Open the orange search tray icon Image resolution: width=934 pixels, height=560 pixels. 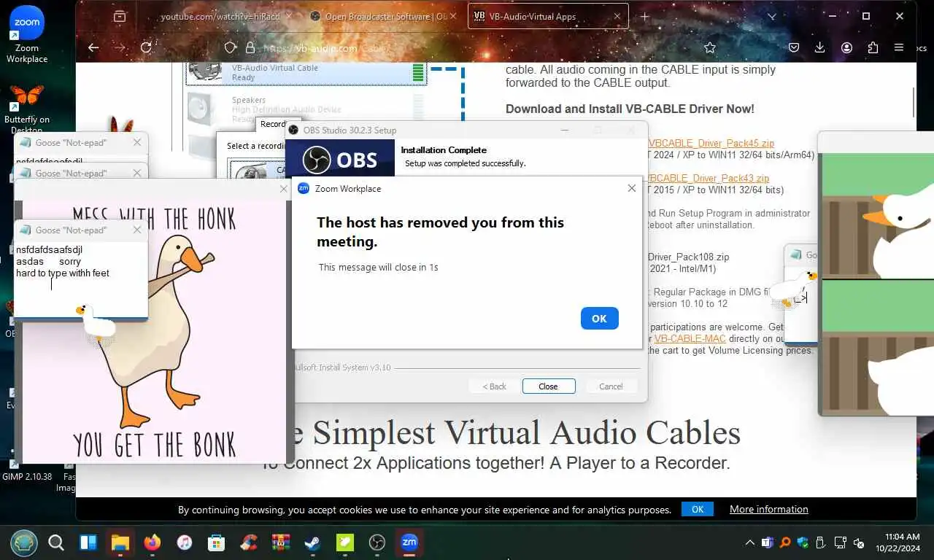point(785,542)
